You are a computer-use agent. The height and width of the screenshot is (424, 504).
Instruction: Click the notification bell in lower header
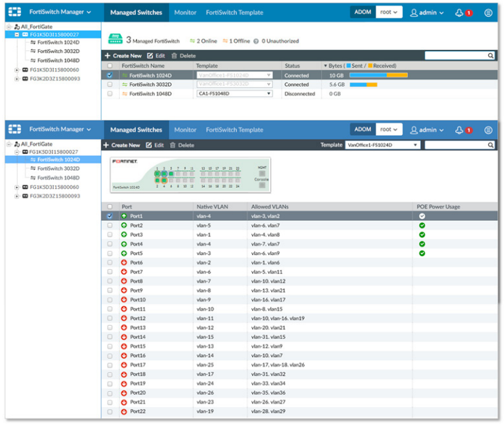coord(460,130)
